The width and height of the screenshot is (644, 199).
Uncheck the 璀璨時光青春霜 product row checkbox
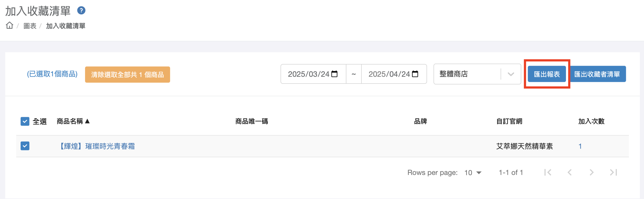25,146
